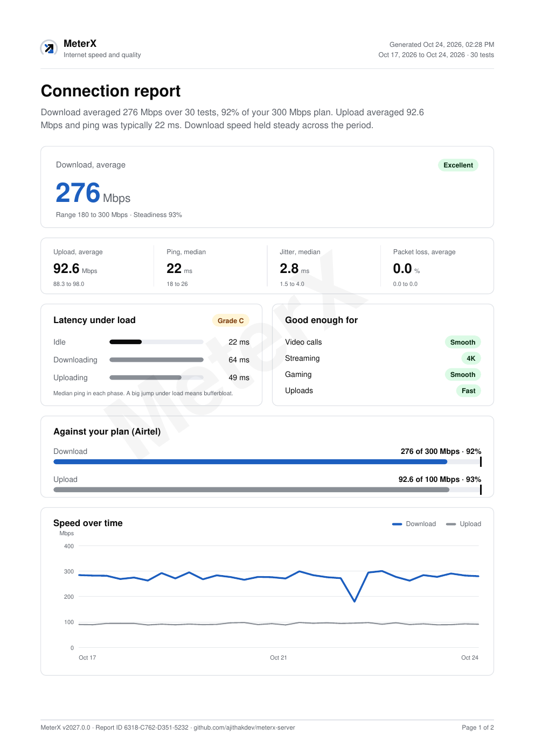Select 'Range 180 to 300 Mbps' text
Viewport: 535px width, 756px height.
pos(92,215)
